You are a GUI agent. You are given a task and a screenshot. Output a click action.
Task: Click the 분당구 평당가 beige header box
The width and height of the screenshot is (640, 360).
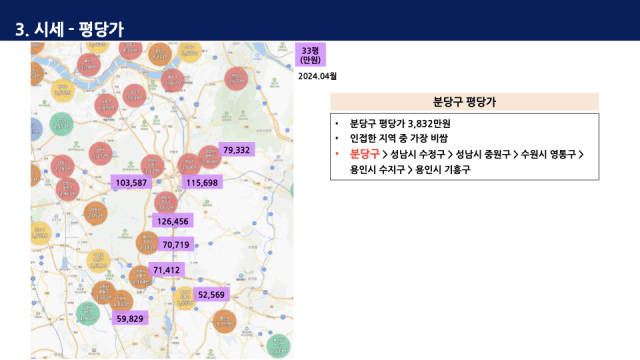pos(464,102)
